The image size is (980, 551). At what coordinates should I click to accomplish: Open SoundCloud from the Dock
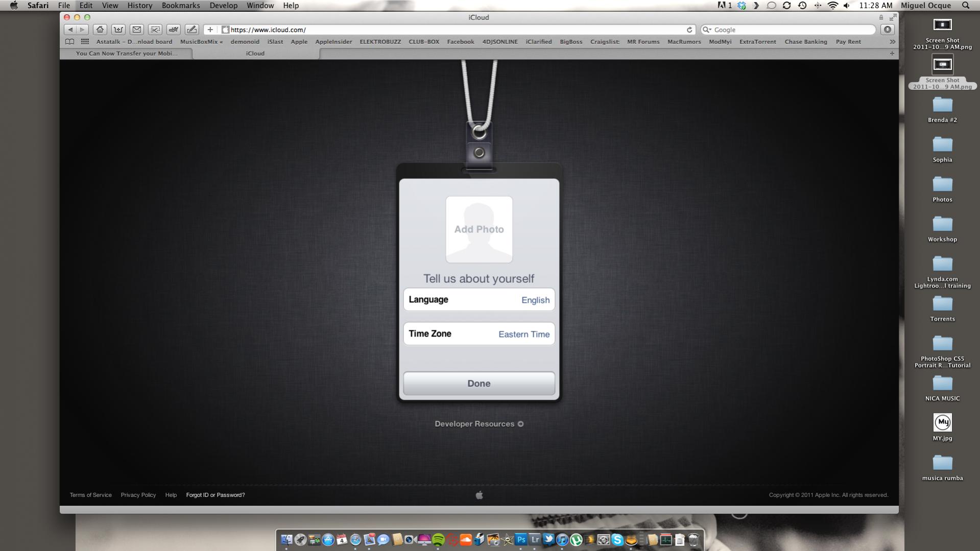466,539
